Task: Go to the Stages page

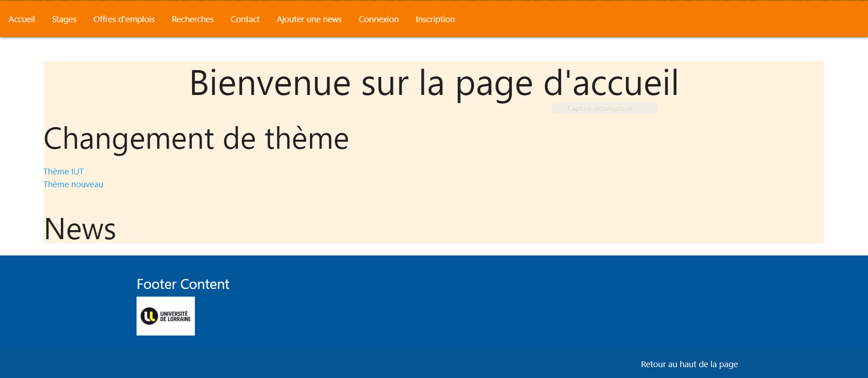Action: [64, 19]
